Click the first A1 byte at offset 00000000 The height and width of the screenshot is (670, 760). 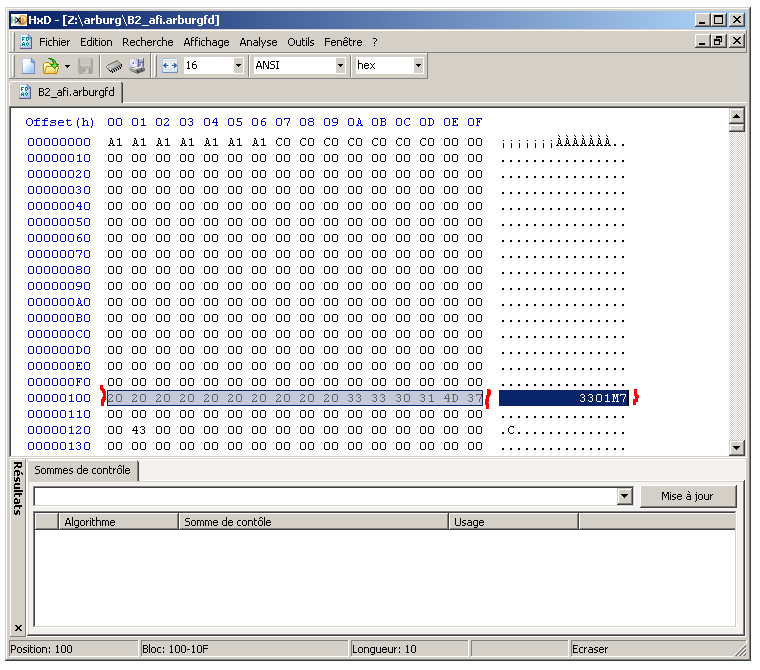point(115,142)
